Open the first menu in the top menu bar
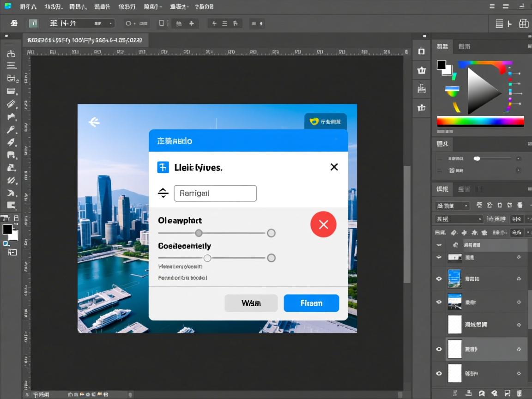This screenshot has width=532, height=399. click(29, 7)
